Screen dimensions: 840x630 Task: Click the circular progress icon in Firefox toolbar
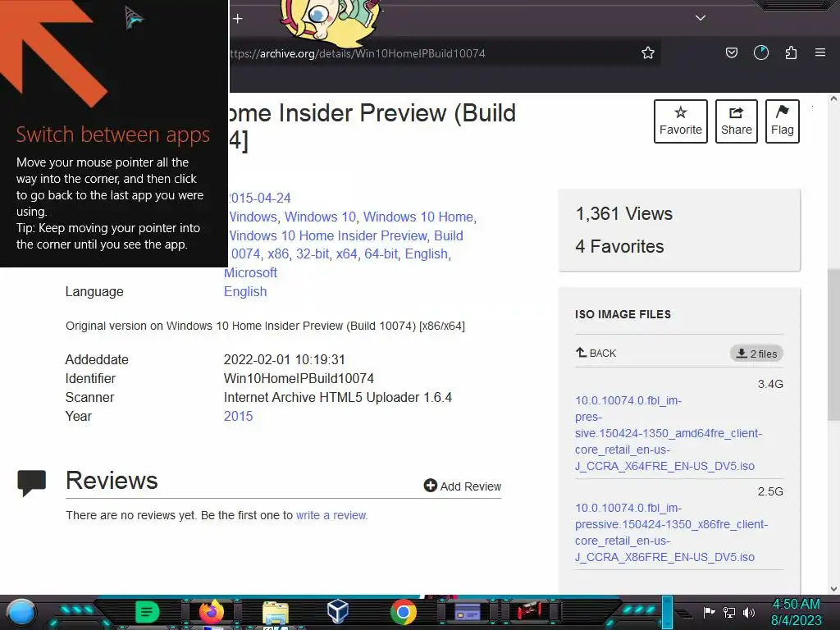(x=760, y=52)
